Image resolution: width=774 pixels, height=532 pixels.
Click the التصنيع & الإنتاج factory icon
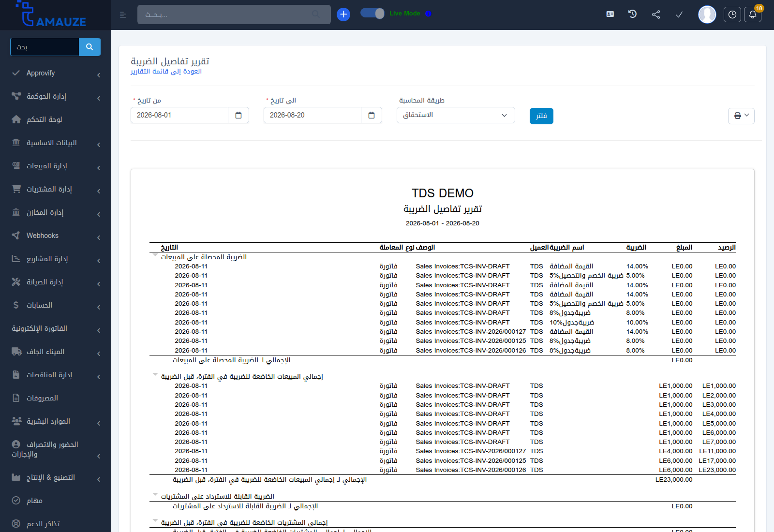point(16,477)
